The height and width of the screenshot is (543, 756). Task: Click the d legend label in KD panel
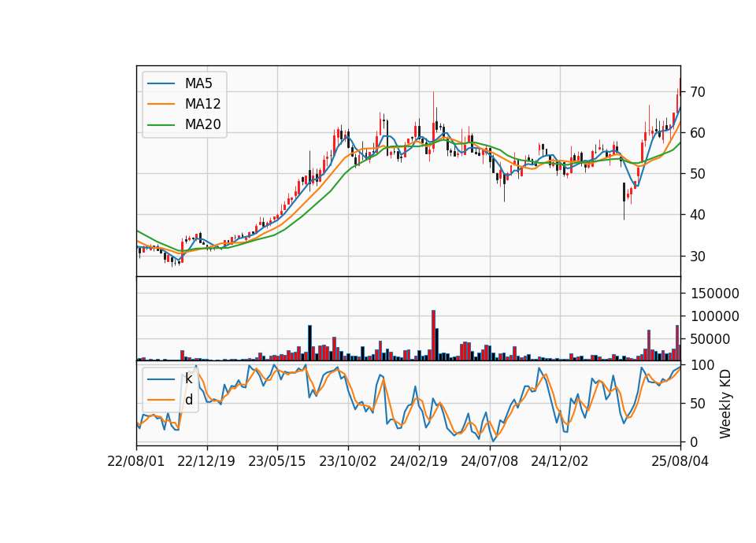[189, 400]
